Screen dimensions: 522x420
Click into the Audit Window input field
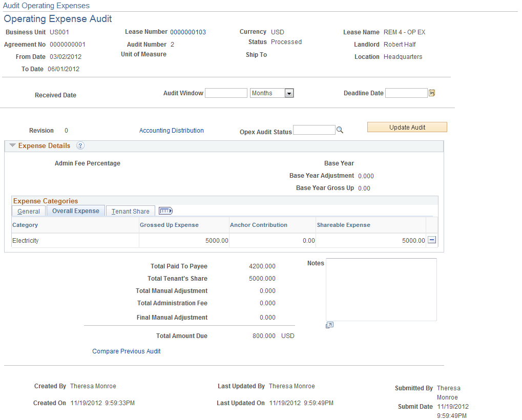[x=225, y=93]
